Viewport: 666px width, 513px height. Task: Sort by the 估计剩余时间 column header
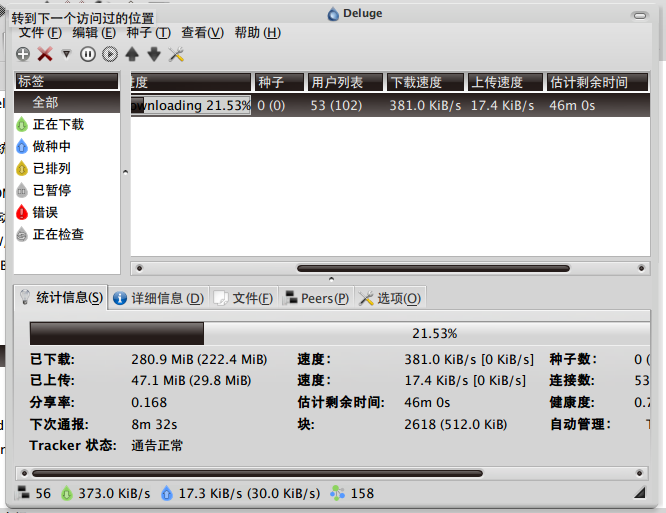click(597, 82)
